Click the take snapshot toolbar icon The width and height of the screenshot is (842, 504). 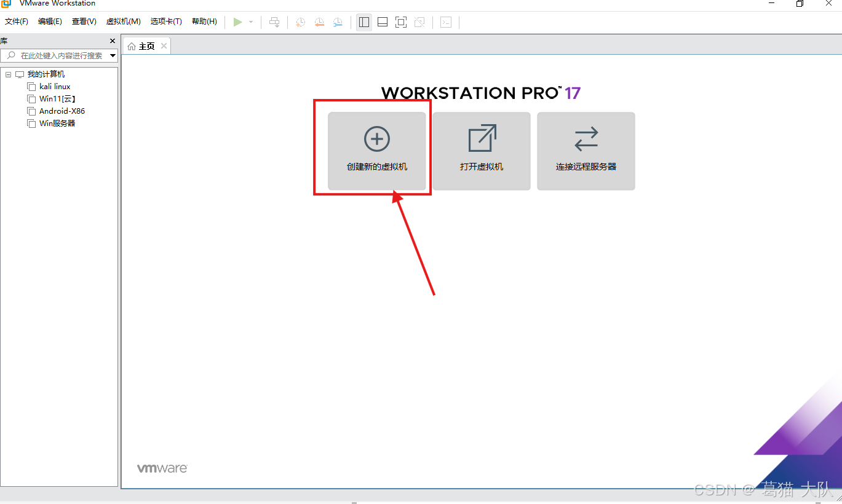tap(300, 22)
